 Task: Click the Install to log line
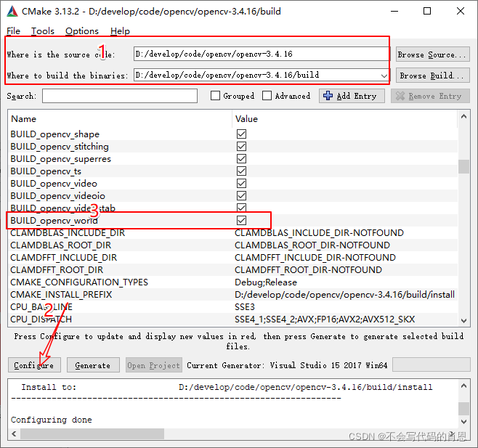coord(227,387)
